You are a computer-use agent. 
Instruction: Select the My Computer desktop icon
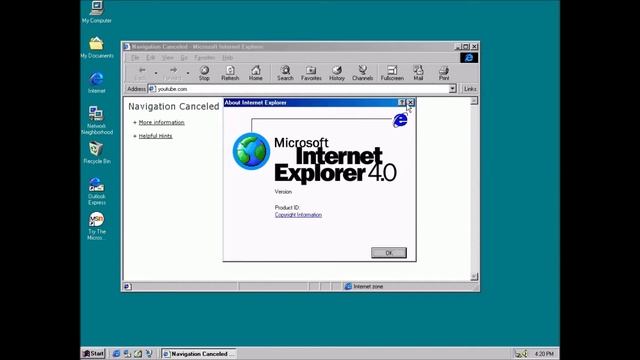(x=97, y=12)
